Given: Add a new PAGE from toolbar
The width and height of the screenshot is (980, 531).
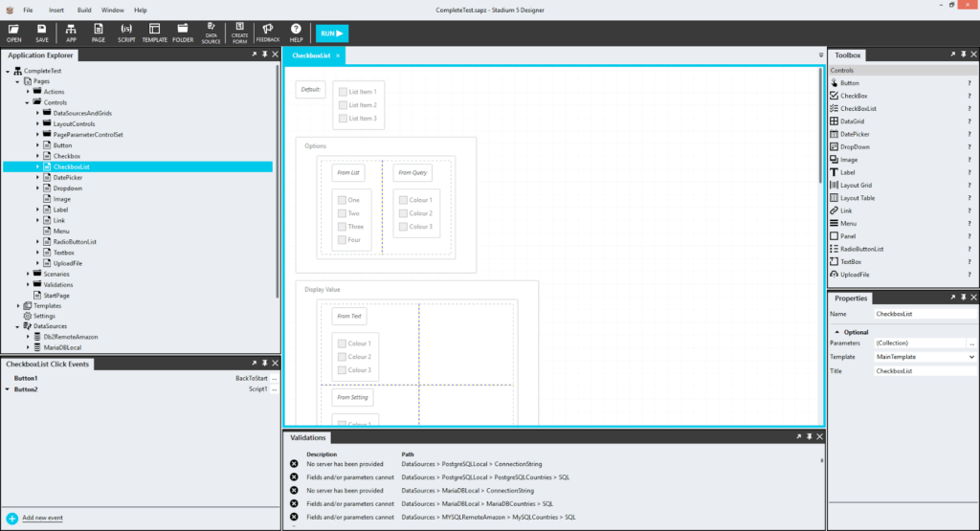Looking at the screenshot, I should [x=99, y=33].
